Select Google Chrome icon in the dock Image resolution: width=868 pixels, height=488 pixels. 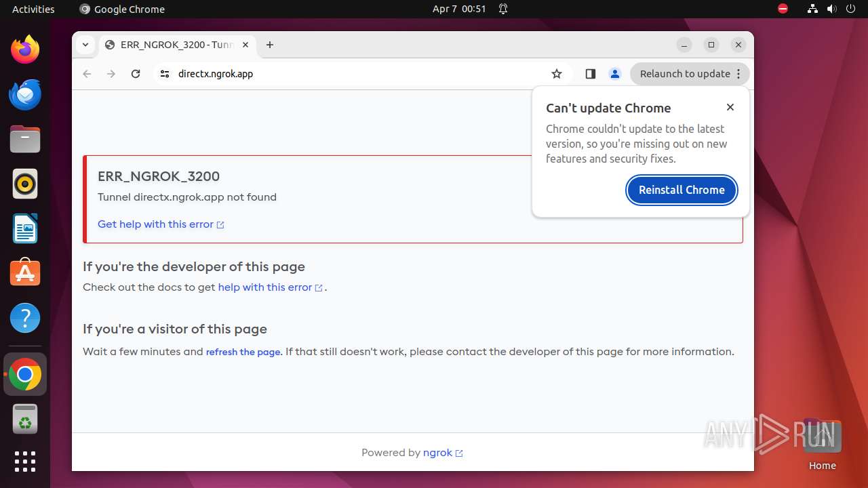pyautogui.click(x=25, y=374)
